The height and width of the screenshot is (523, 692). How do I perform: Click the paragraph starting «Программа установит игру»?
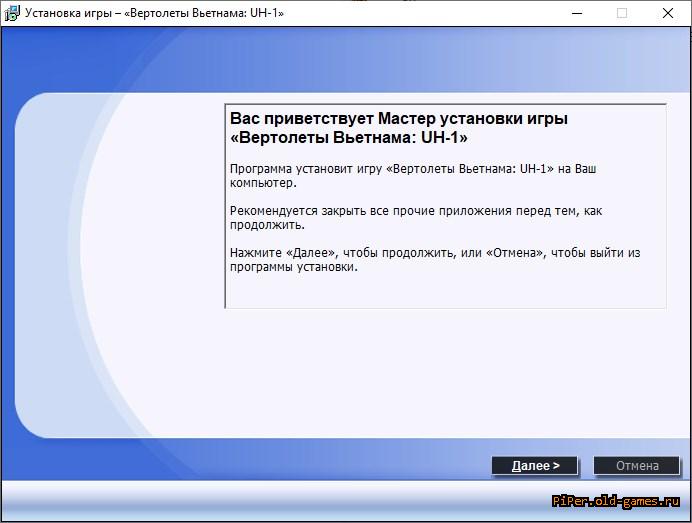coord(412,169)
